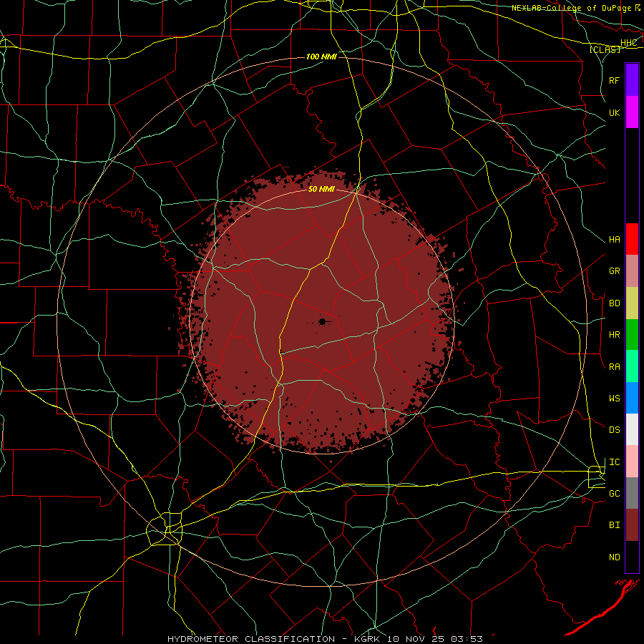Click the GC gray legend swatch
Screen dimensions: 644x644
632,493
